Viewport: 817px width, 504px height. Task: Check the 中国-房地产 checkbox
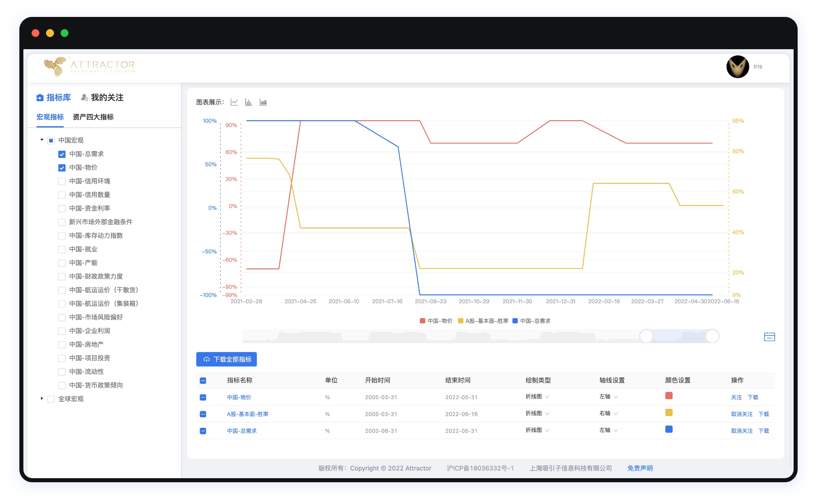point(62,345)
